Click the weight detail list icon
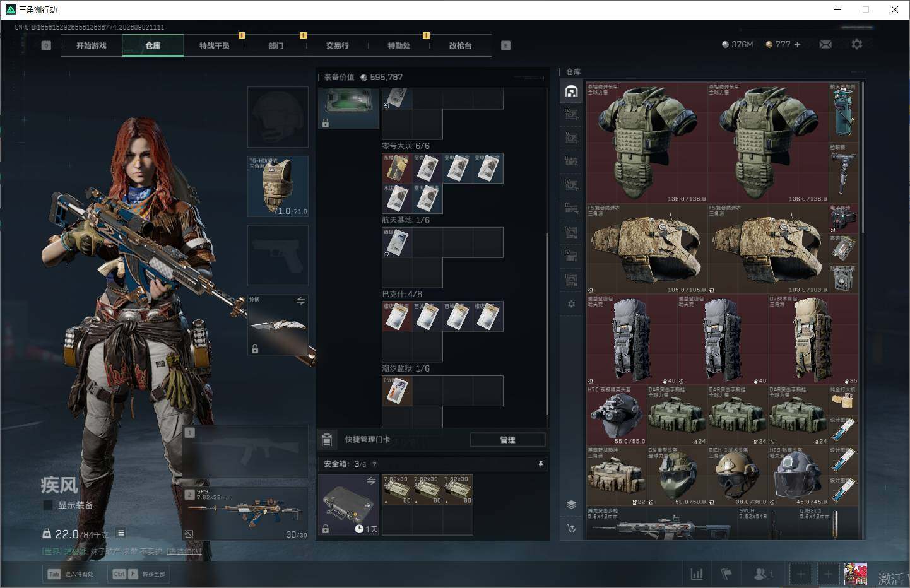The image size is (910, 588). coord(120,533)
